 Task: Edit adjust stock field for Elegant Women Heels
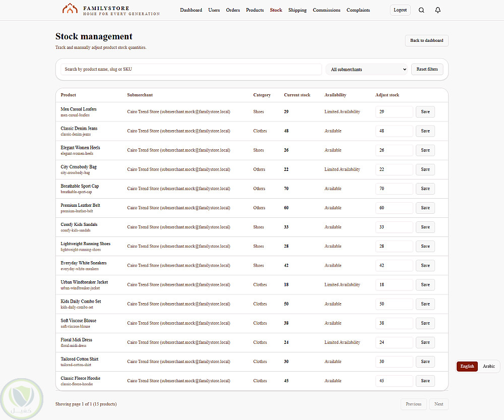[394, 150]
